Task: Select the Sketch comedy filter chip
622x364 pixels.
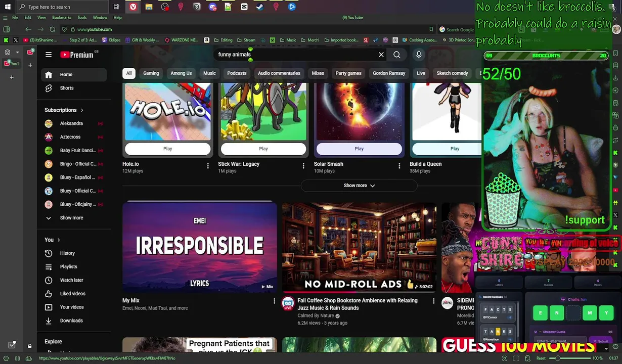Action: 452,73
